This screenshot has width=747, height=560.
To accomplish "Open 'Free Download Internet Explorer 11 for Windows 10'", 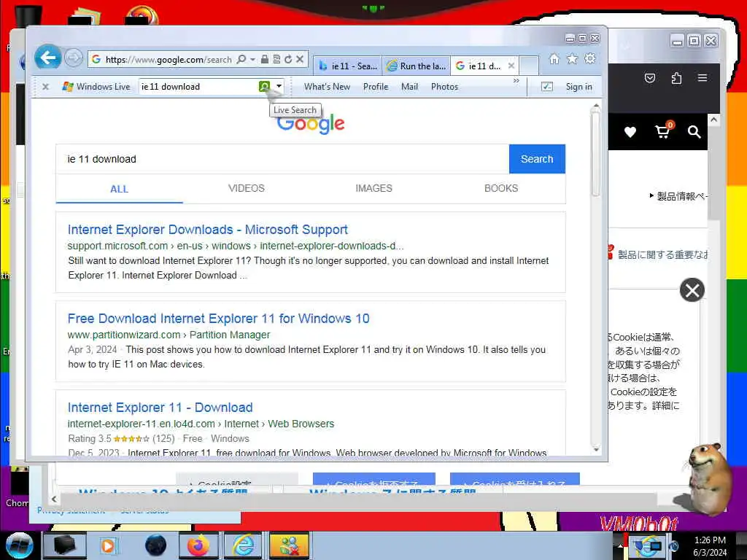I will point(218,319).
